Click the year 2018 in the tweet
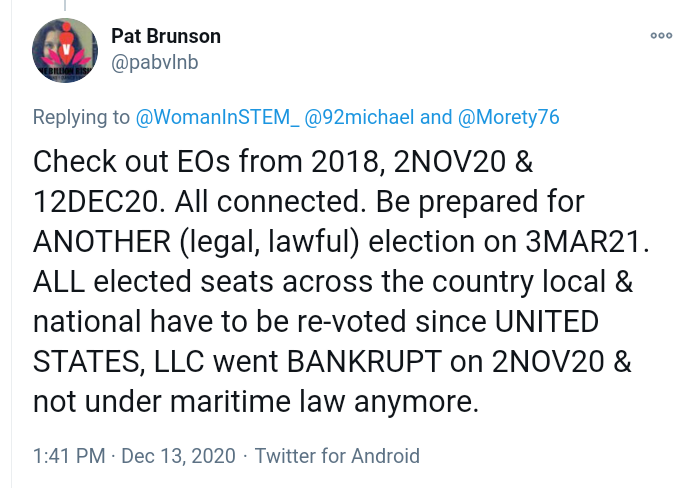Screen dimensions: 694x488 tap(336, 162)
